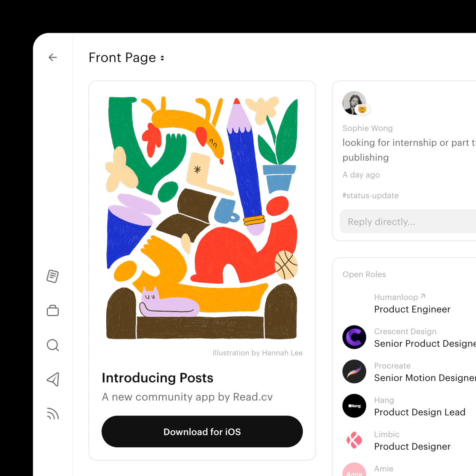
Task: Open the feed RSS icon
Action: (53, 414)
